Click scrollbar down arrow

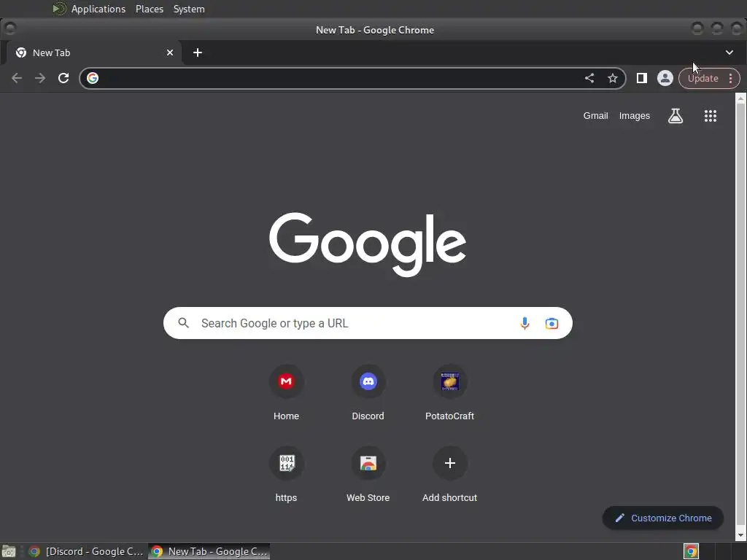click(x=740, y=535)
